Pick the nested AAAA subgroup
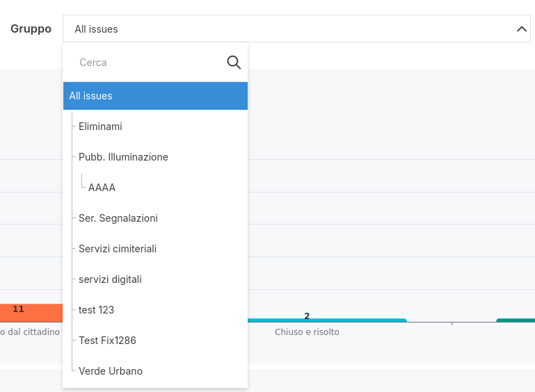The image size is (535, 392). point(102,188)
